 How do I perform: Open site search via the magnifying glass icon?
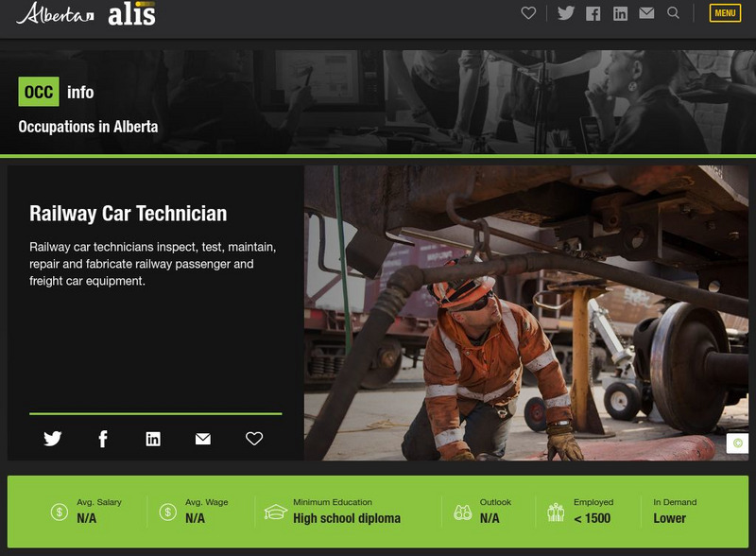click(673, 14)
